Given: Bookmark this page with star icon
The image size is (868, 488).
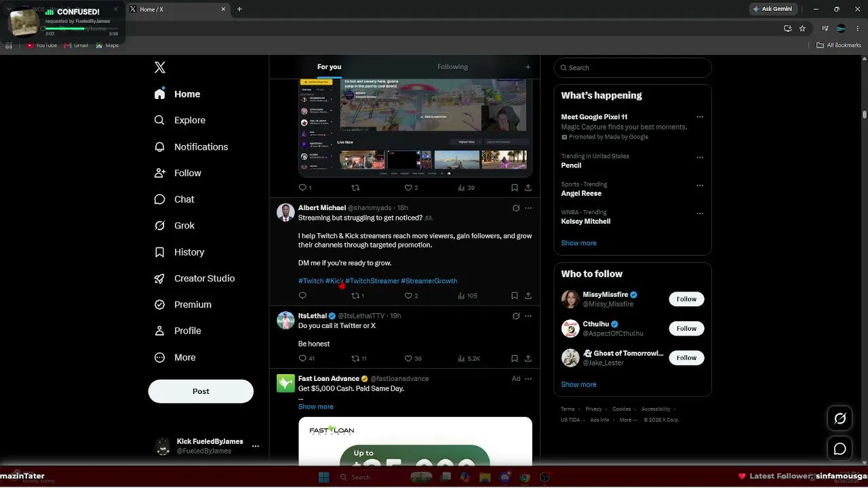Looking at the screenshot, I should click(802, 28).
